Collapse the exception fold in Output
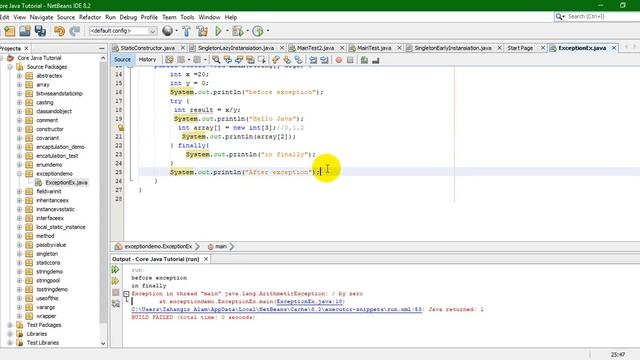The height and width of the screenshot is (360, 640). (127, 294)
